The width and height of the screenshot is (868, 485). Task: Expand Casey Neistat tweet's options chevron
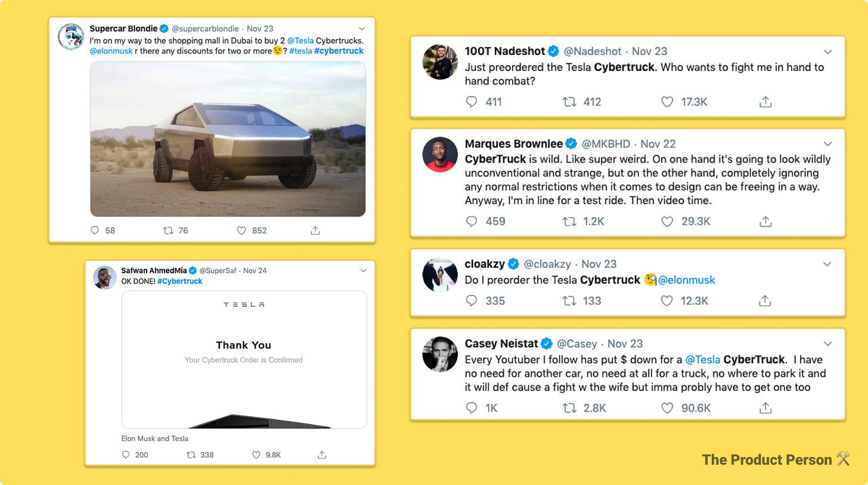pos(827,344)
